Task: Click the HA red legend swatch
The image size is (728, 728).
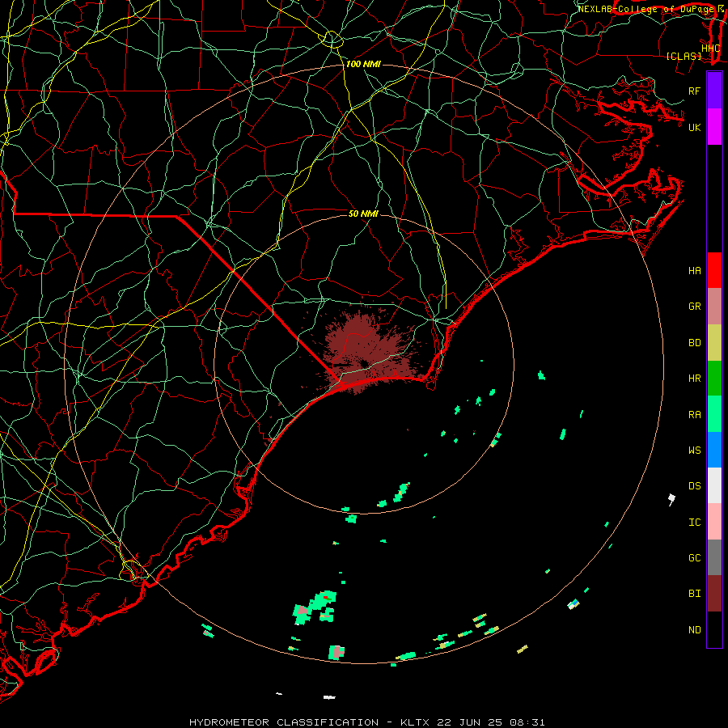Action: (714, 270)
